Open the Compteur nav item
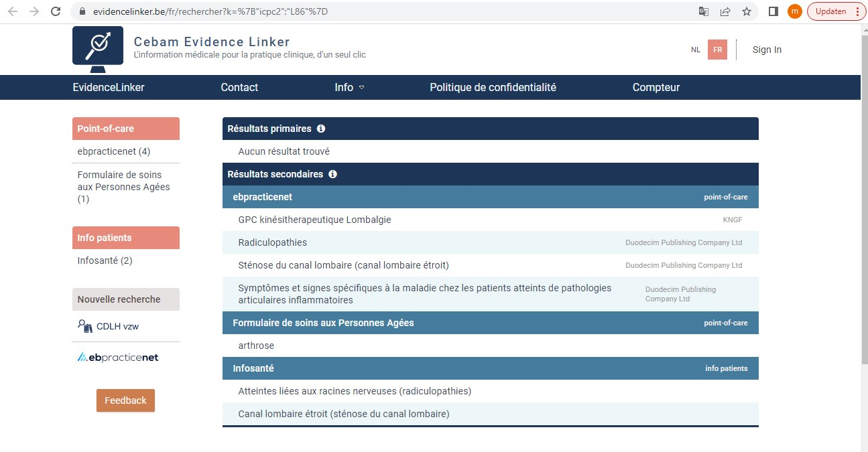This screenshot has height=452, width=868. (x=656, y=87)
